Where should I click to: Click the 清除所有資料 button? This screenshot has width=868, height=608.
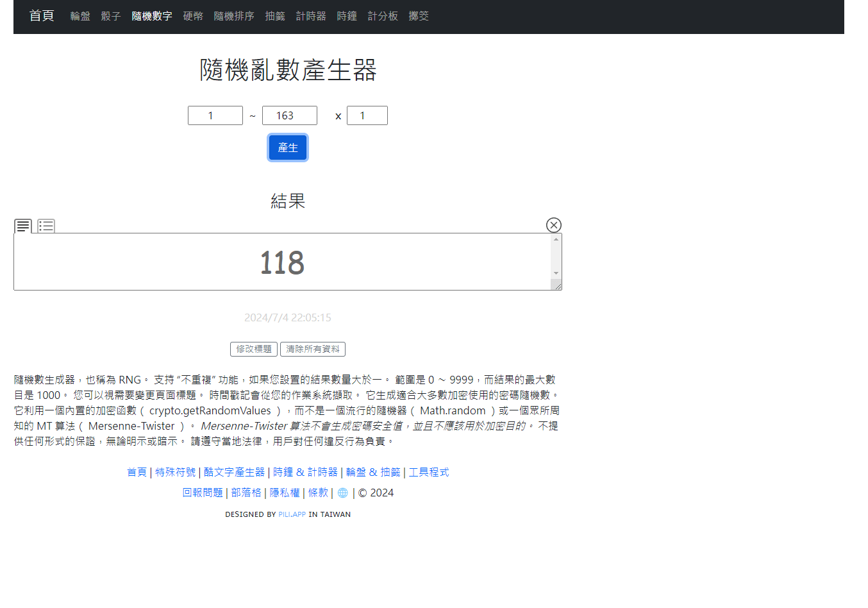coord(313,349)
